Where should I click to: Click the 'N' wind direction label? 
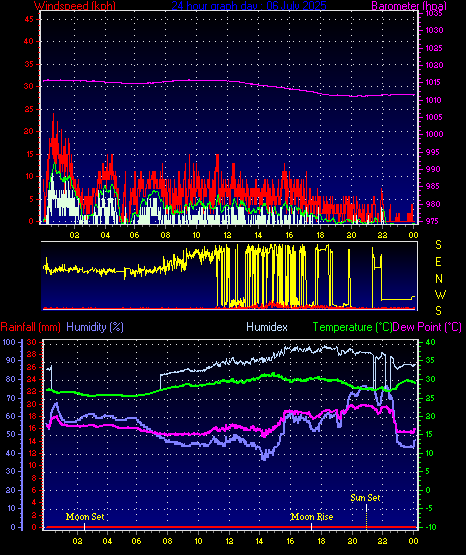439,279
